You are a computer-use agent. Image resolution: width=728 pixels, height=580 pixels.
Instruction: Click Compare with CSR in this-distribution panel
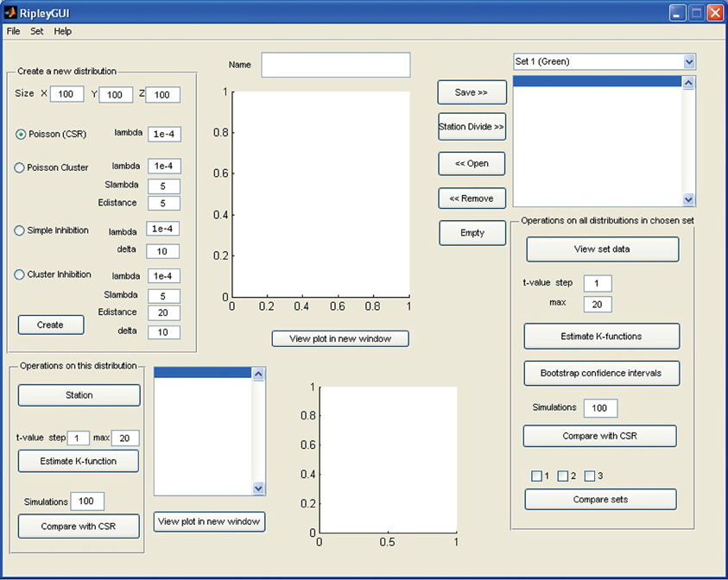79,526
